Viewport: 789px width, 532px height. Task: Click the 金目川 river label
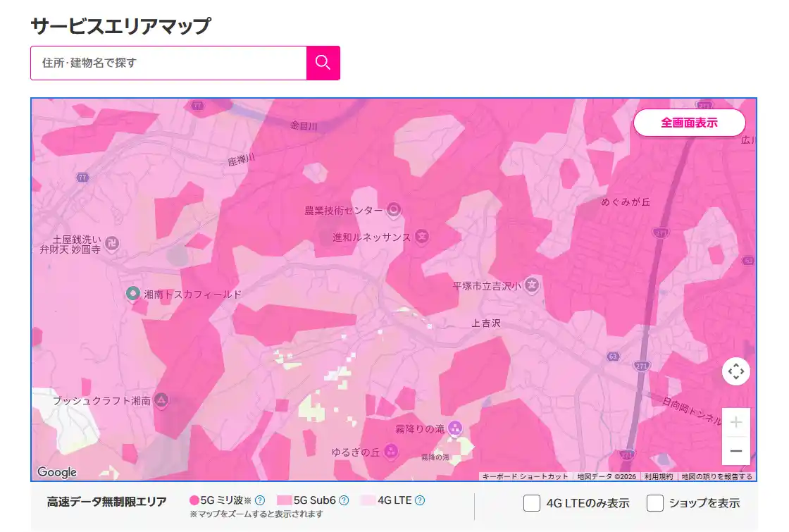click(304, 125)
